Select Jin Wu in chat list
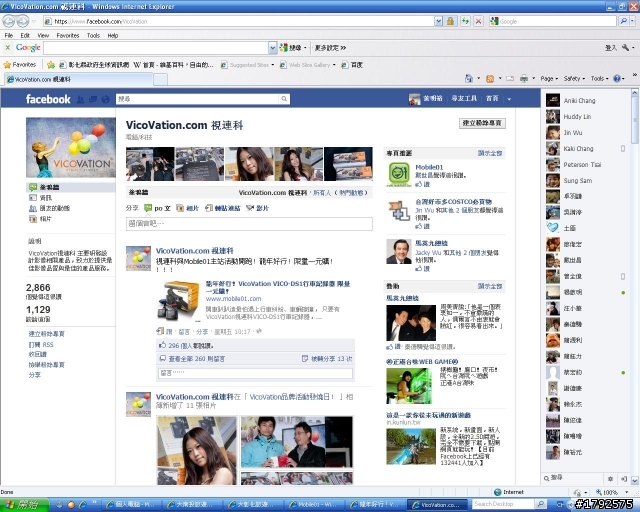Image resolution: width=640 pixels, height=512 pixels. click(x=586, y=133)
